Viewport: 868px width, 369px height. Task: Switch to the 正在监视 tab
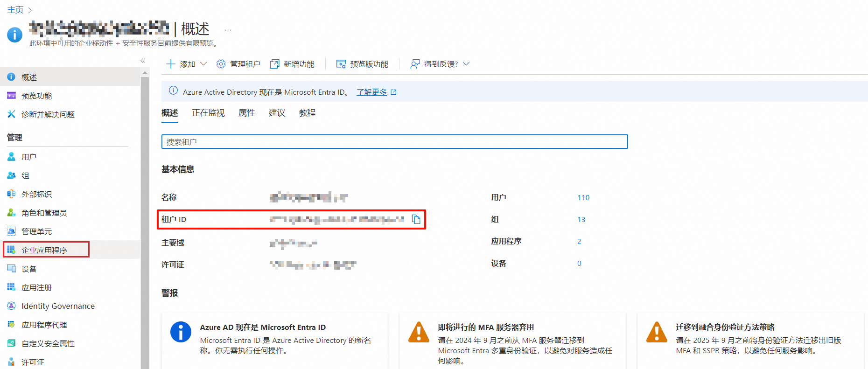tap(208, 113)
